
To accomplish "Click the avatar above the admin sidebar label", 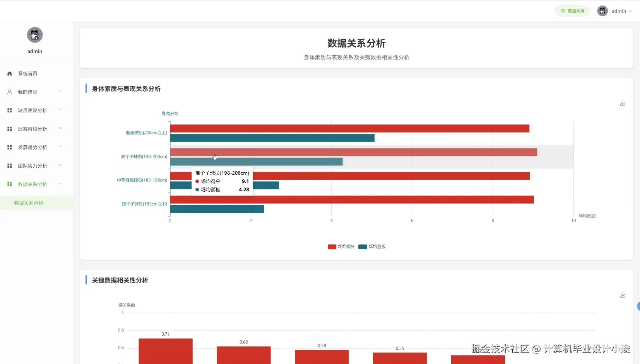I will tap(34, 35).
